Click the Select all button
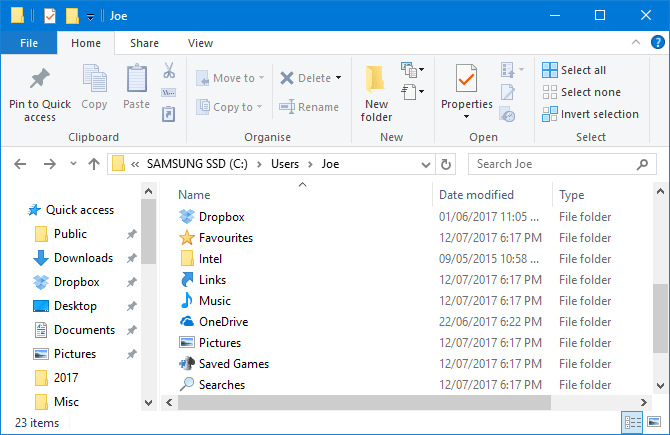Viewport: 670px width, 435px height. [574, 70]
